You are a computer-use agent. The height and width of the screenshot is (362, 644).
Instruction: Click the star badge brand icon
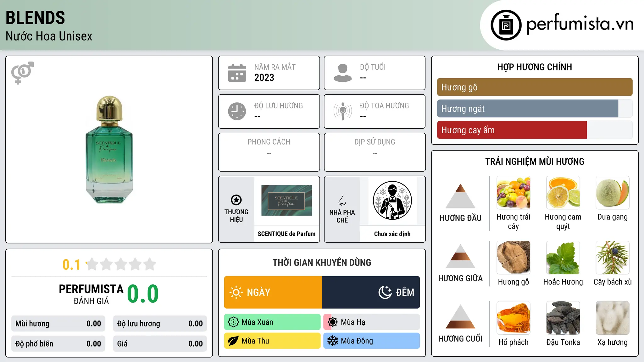click(236, 200)
